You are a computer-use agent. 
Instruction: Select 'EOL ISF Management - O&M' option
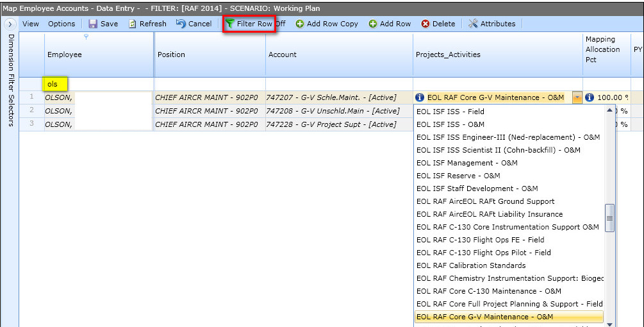click(509, 163)
